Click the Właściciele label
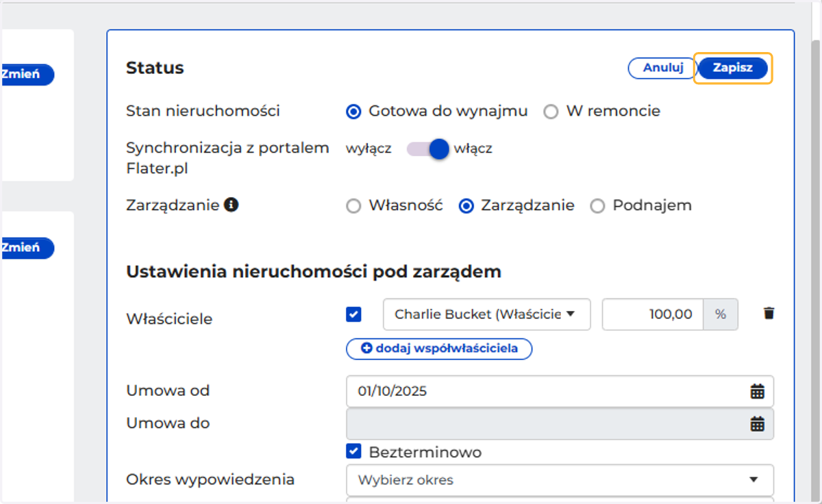 click(169, 319)
